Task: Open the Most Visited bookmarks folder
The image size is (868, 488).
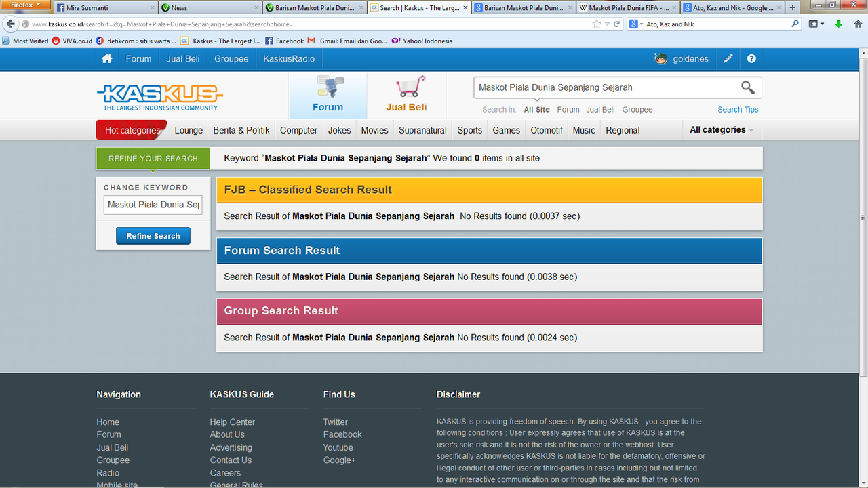Action: [26, 41]
